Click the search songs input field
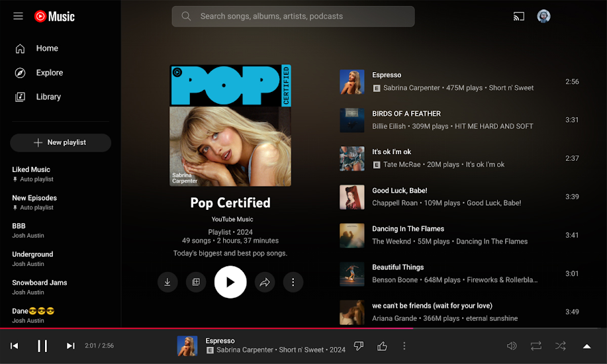The image size is (607, 364). [293, 17]
